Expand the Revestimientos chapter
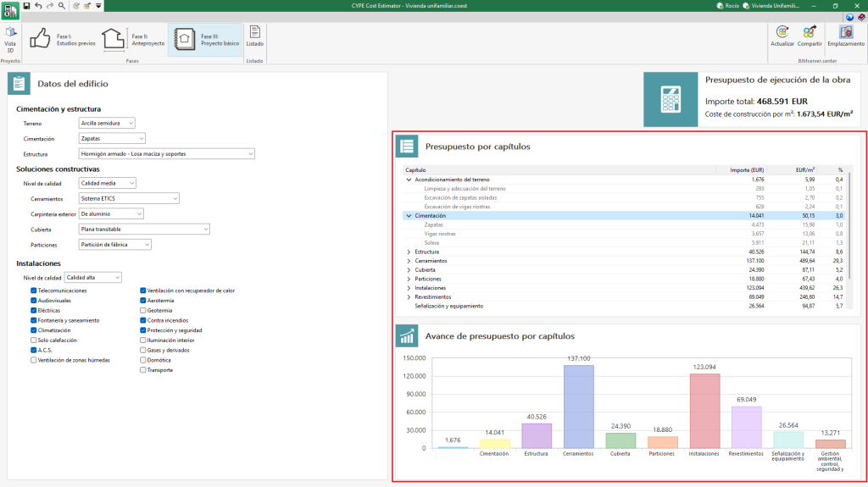This screenshot has width=868, height=487. click(409, 297)
